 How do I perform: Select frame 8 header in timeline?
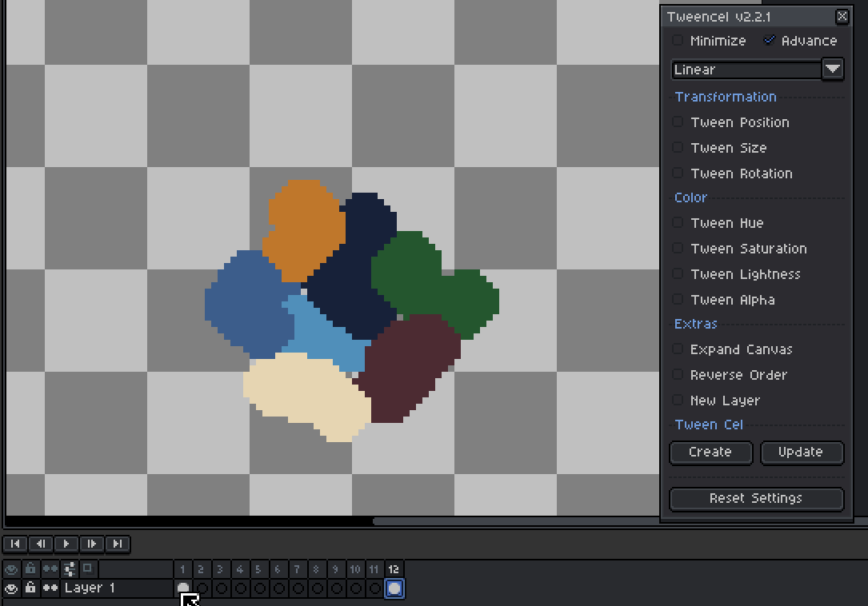click(317, 569)
